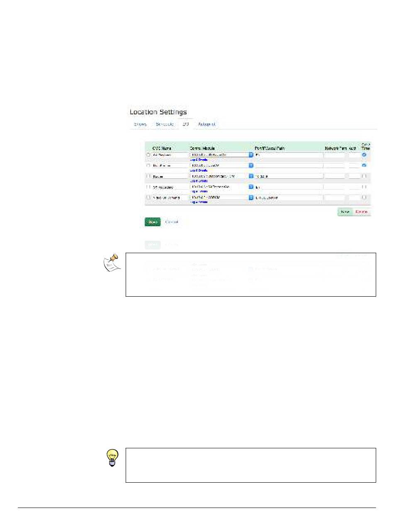Tick the second device row's selection checkbox
The width and height of the screenshot is (394, 532).
click(148, 165)
